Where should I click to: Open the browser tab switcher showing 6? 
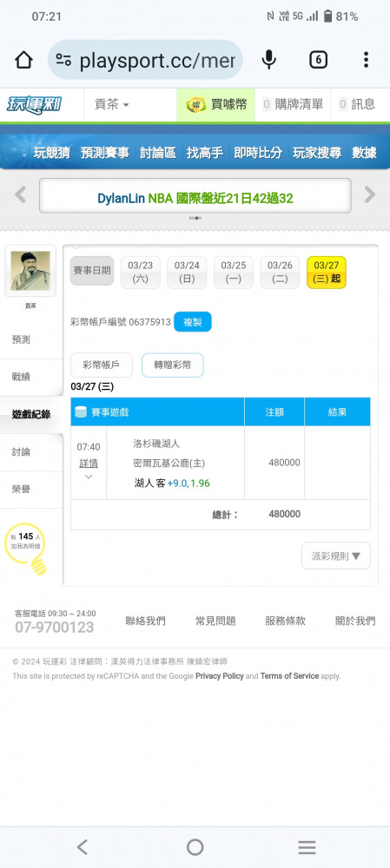pyautogui.click(x=318, y=60)
